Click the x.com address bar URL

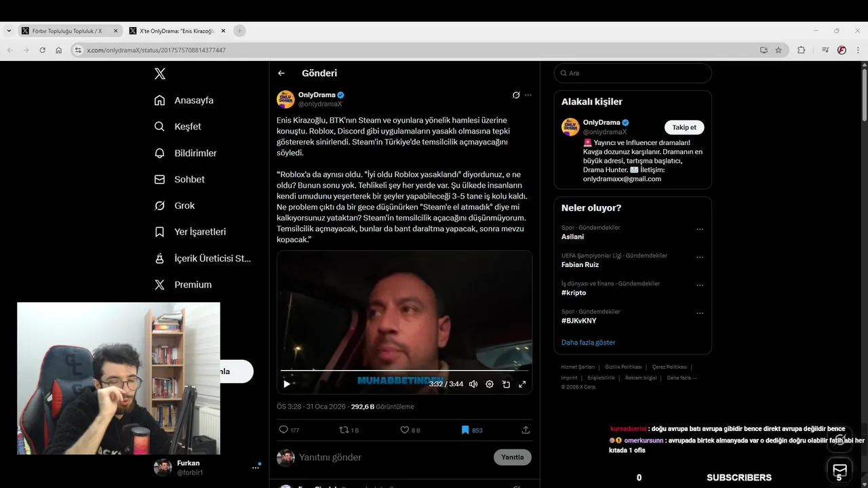tap(157, 50)
